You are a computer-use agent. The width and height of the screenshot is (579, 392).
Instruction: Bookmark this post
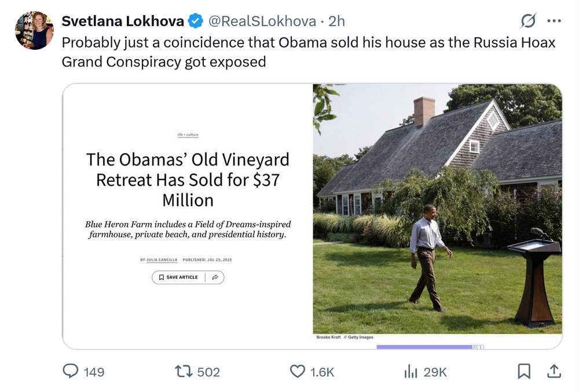[x=524, y=371]
